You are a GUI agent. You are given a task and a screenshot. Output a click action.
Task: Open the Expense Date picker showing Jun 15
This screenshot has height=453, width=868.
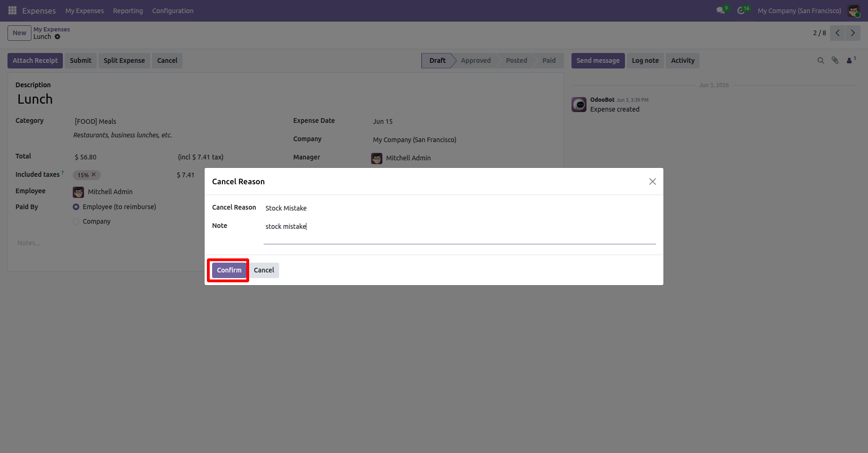(464, 121)
